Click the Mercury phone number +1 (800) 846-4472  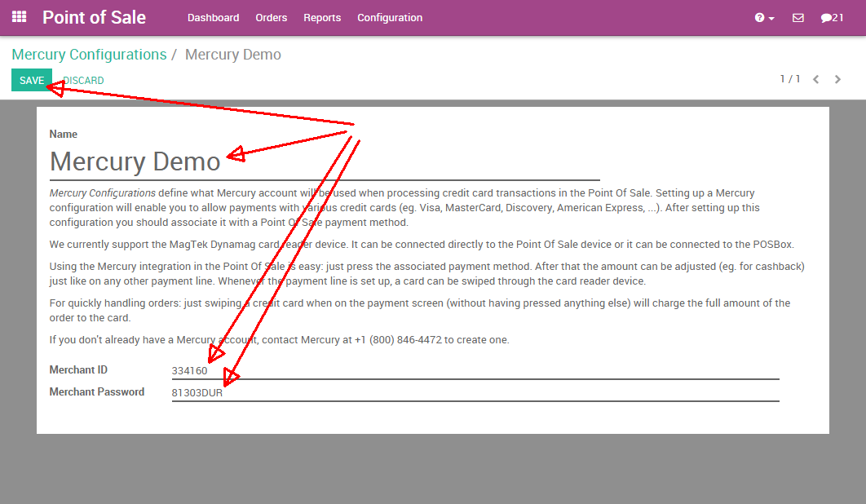(x=398, y=340)
